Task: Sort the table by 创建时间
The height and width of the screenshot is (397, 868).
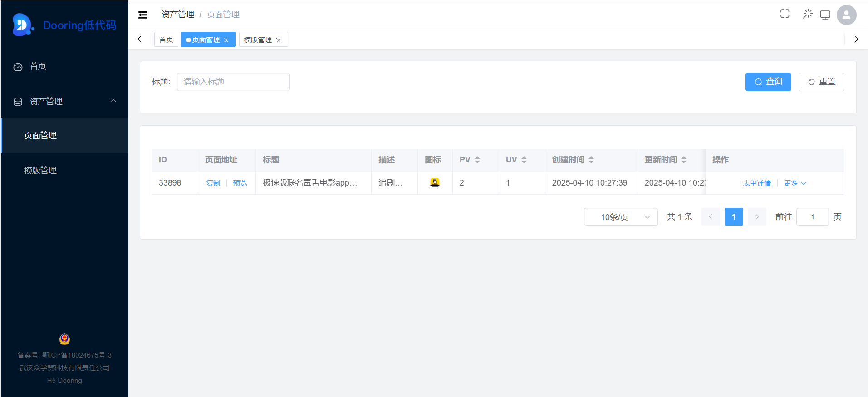Action: tap(591, 160)
